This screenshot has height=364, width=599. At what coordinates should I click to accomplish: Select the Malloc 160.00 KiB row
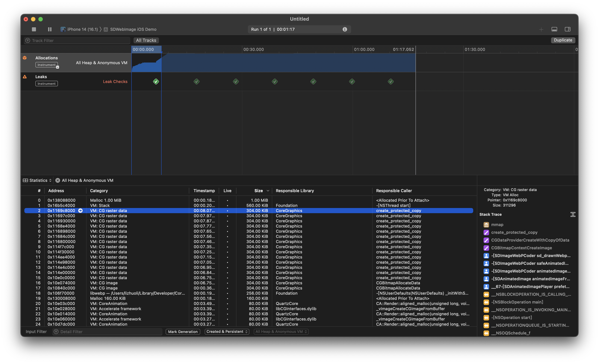click(248, 298)
